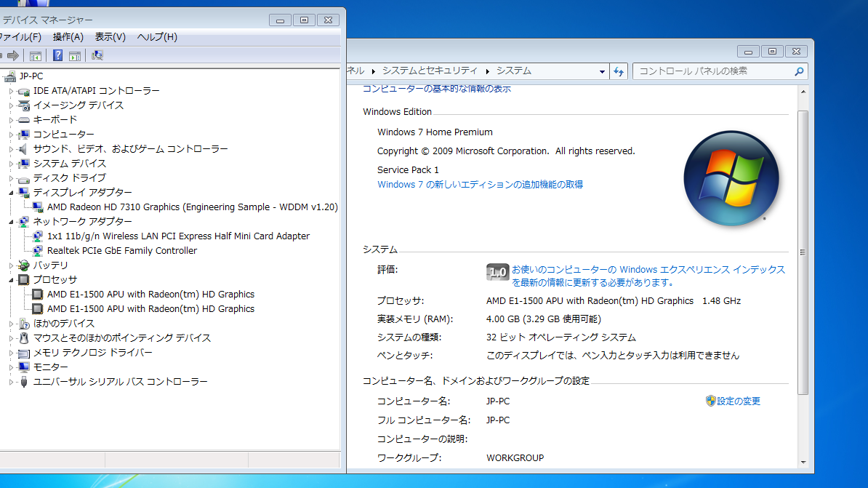Viewport: 868px width, 488px height.
Task: Click the display adapter category icon
Action: pos(24,192)
